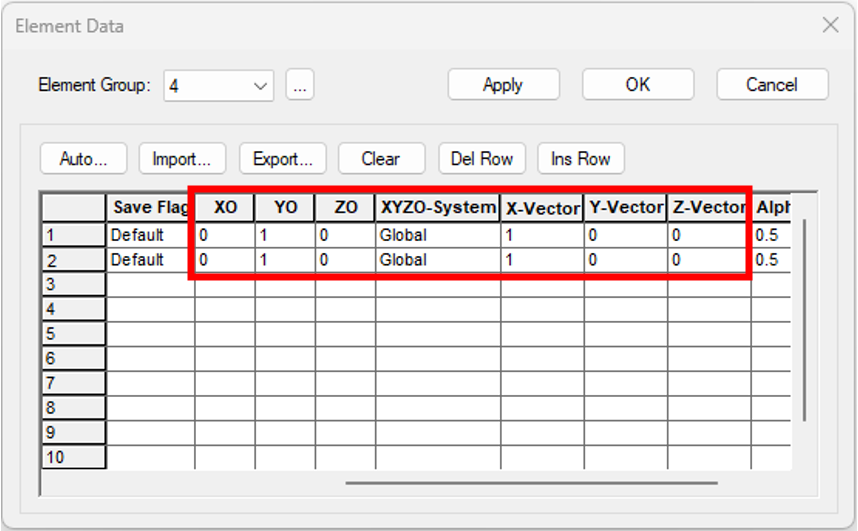Select the YO column header

coord(285,207)
